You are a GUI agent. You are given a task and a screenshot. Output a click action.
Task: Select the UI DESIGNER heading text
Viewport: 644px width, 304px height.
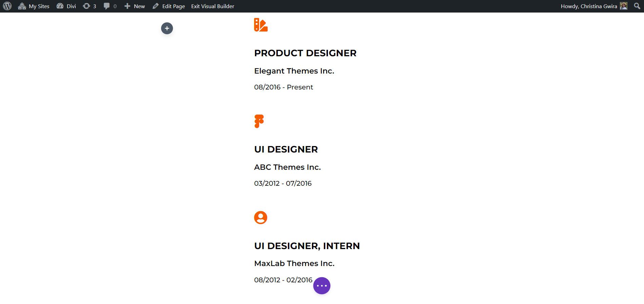click(286, 149)
